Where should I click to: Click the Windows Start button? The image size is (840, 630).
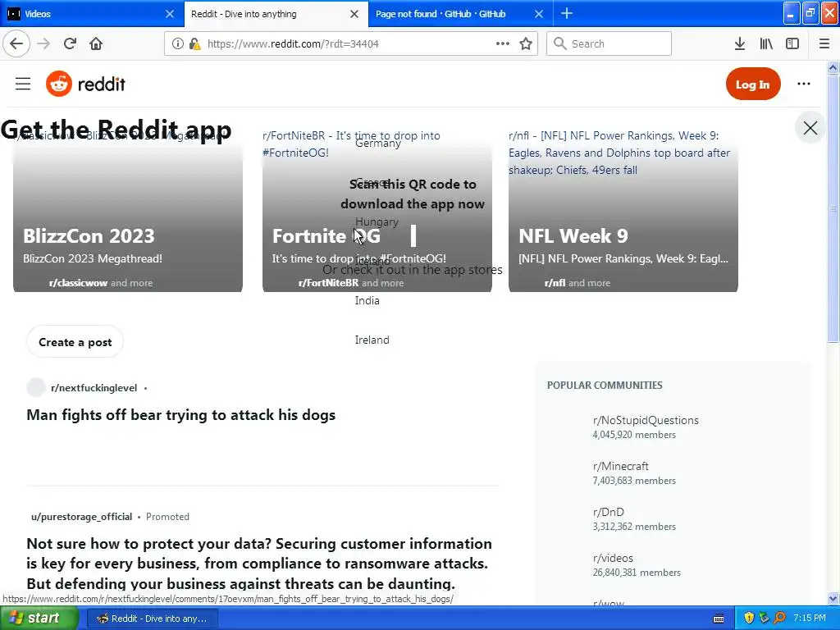tap(39, 618)
